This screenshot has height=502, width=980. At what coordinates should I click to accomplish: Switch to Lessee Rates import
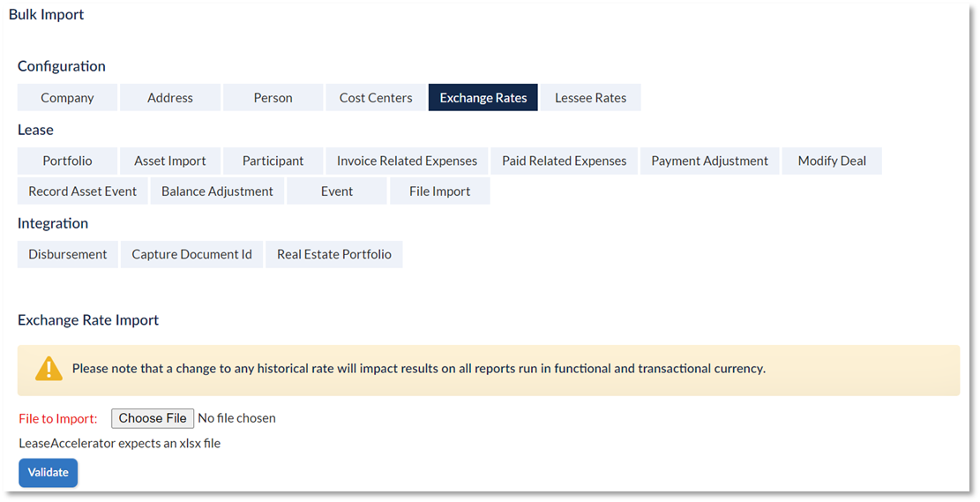coord(591,98)
